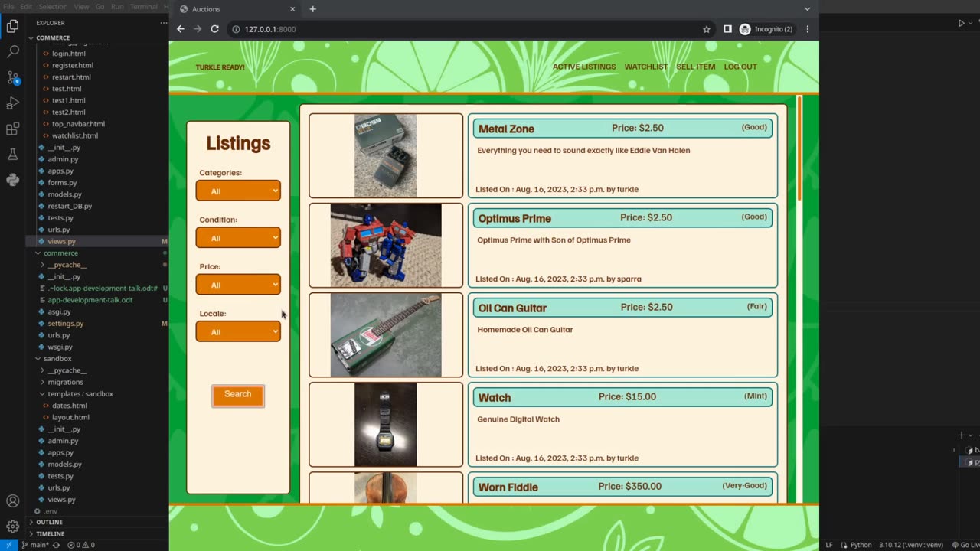
Task: Click the browser Back arrow
Action: point(181,29)
